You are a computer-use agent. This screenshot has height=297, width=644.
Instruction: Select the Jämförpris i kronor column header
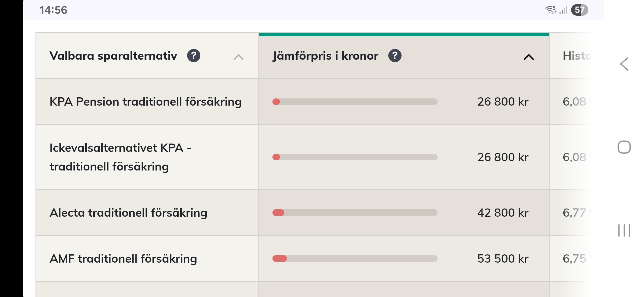click(x=325, y=56)
